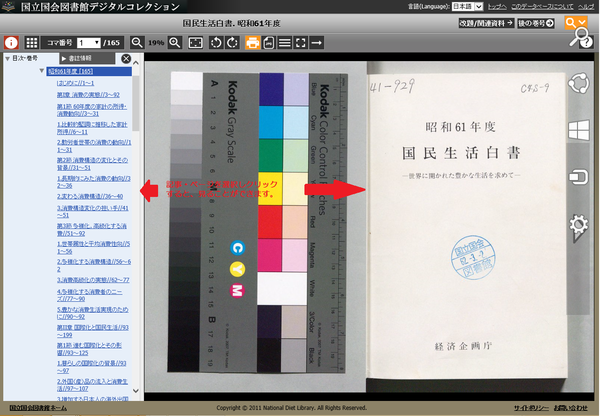This screenshot has height=416, width=600.
Task: Zoom out of the page image
Action: click(x=137, y=42)
